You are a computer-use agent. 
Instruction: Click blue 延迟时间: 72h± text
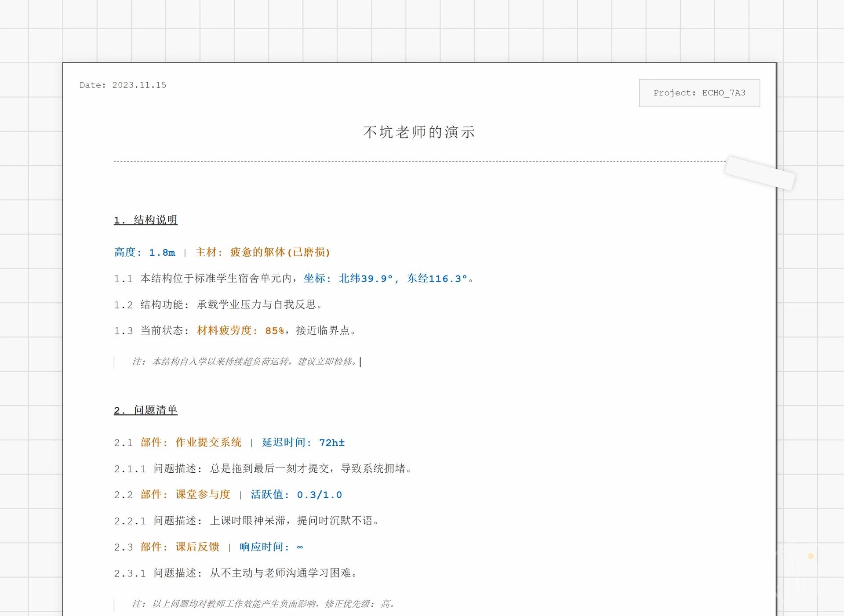click(x=303, y=442)
